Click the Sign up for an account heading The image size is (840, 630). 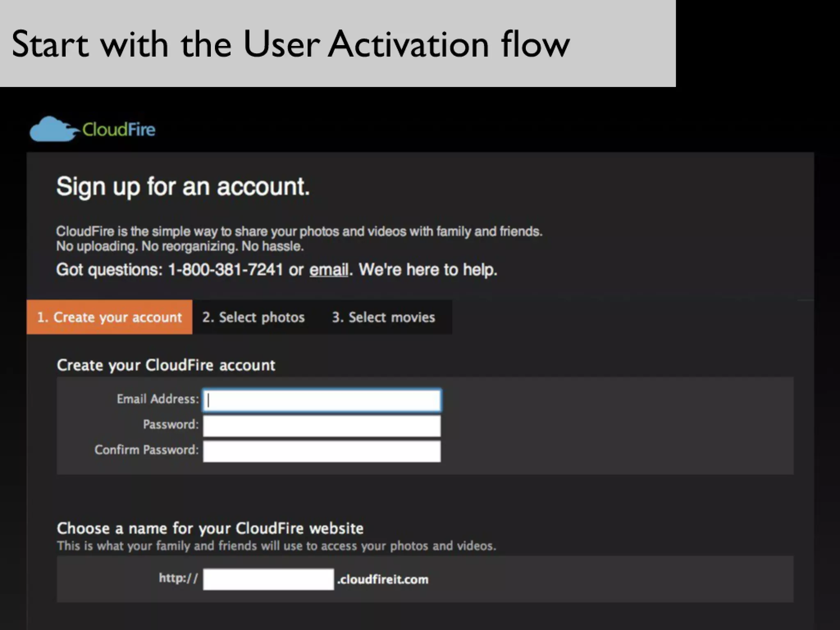[x=183, y=187]
